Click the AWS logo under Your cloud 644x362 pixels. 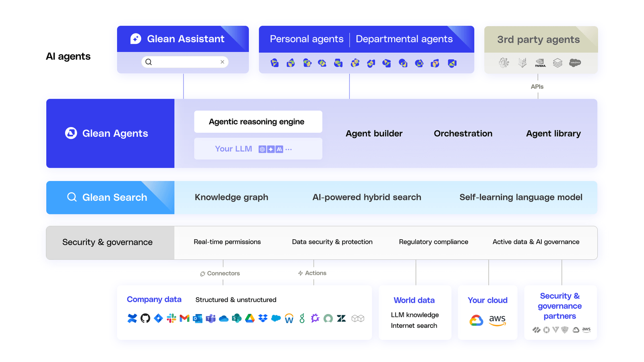click(x=497, y=320)
